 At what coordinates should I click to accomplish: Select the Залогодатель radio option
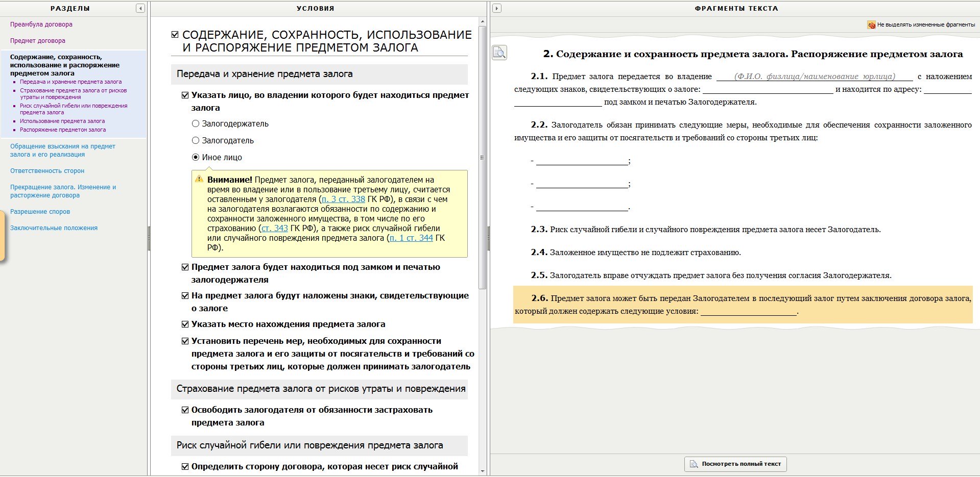195,140
